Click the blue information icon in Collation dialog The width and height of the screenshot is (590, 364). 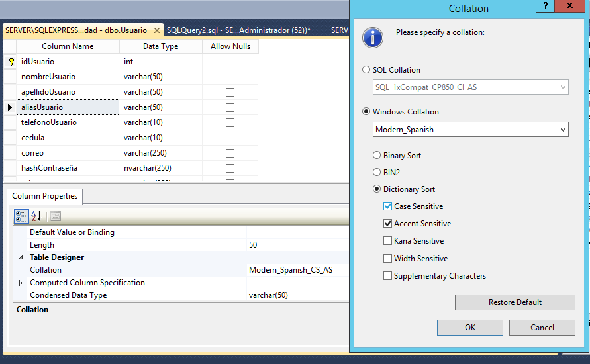pyautogui.click(x=373, y=38)
